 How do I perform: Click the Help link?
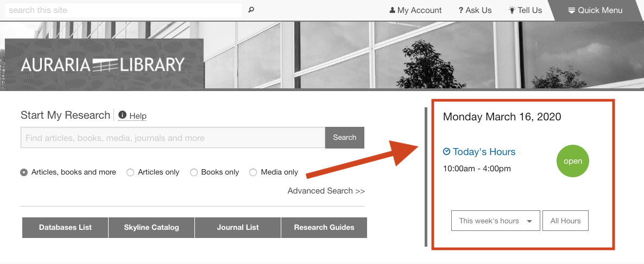(138, 117)
